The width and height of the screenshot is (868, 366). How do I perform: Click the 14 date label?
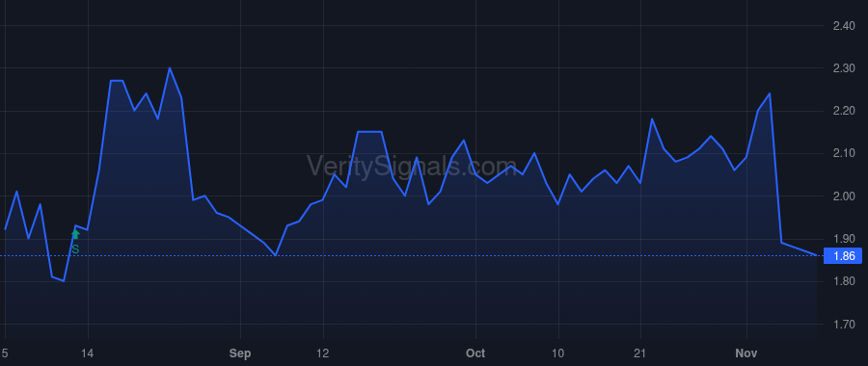(x=88, y=353)
